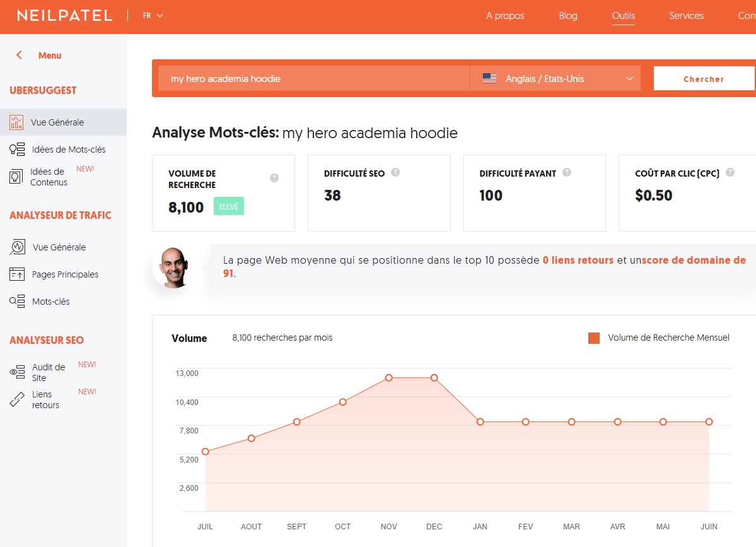Click the OCT data point on chart

pyautogui.click(x=342, y=402)
